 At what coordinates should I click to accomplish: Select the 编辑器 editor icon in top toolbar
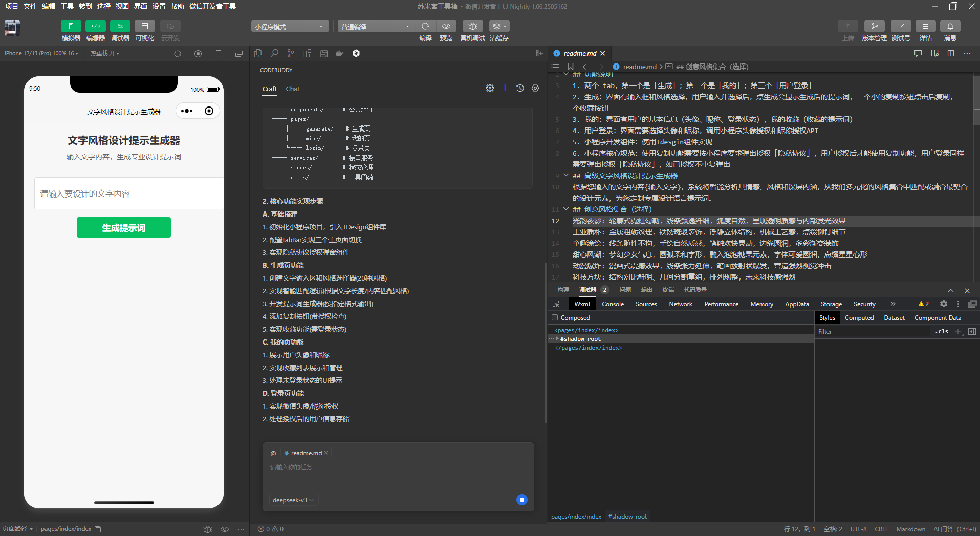[95, 26]
